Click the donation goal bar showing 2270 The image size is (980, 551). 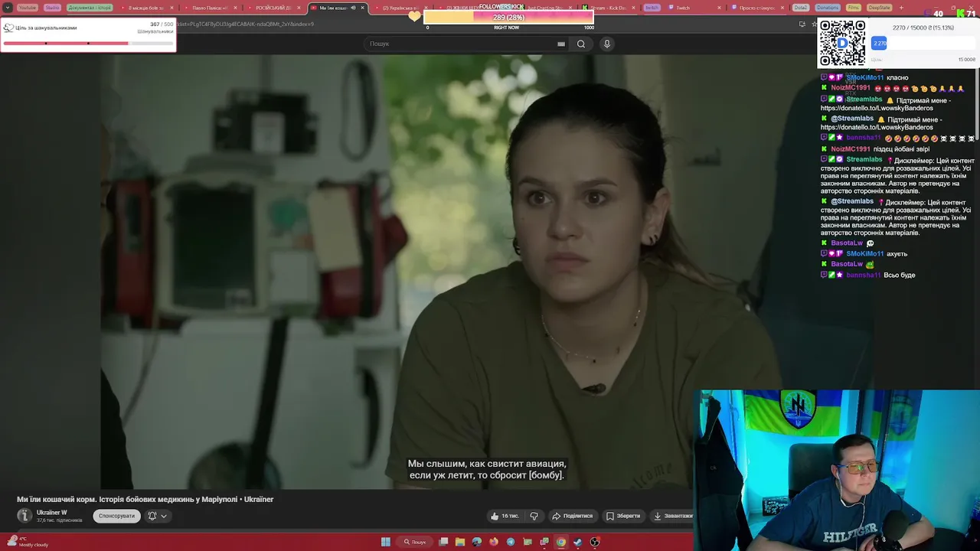coord(923,44)
